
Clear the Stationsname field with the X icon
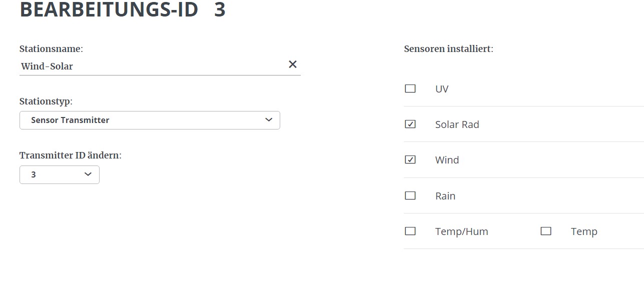coord(293,64)
